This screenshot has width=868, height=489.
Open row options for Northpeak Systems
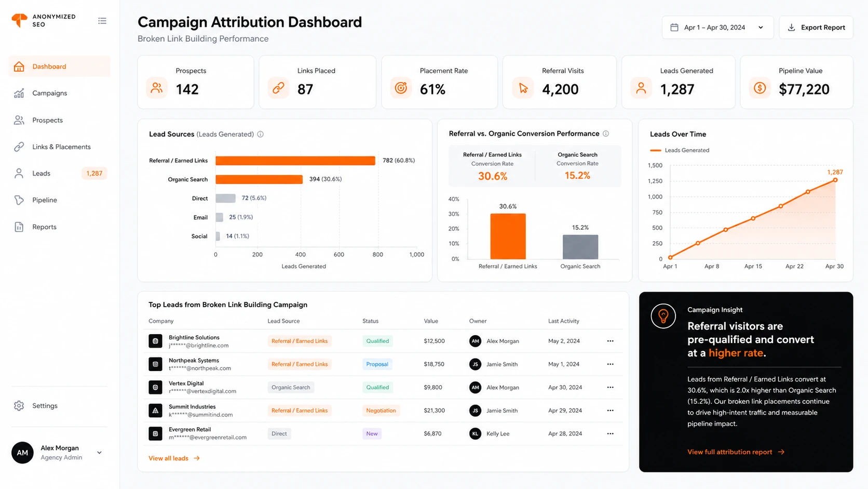(x=611, y=364)
